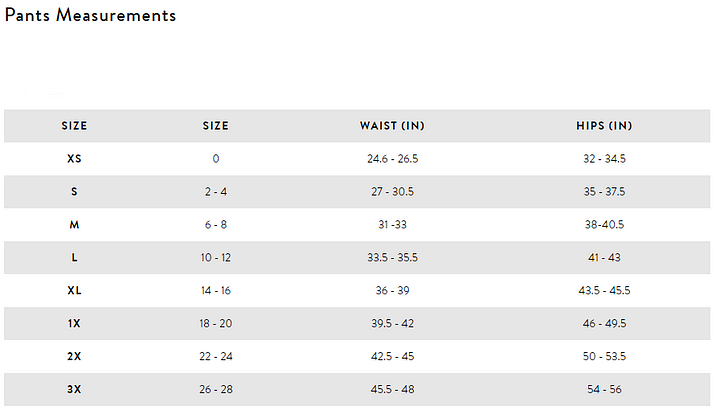The height and width of the screenshot is (415, 720).
Task: Click the XL size row label
Action: (x=74, y=291)
